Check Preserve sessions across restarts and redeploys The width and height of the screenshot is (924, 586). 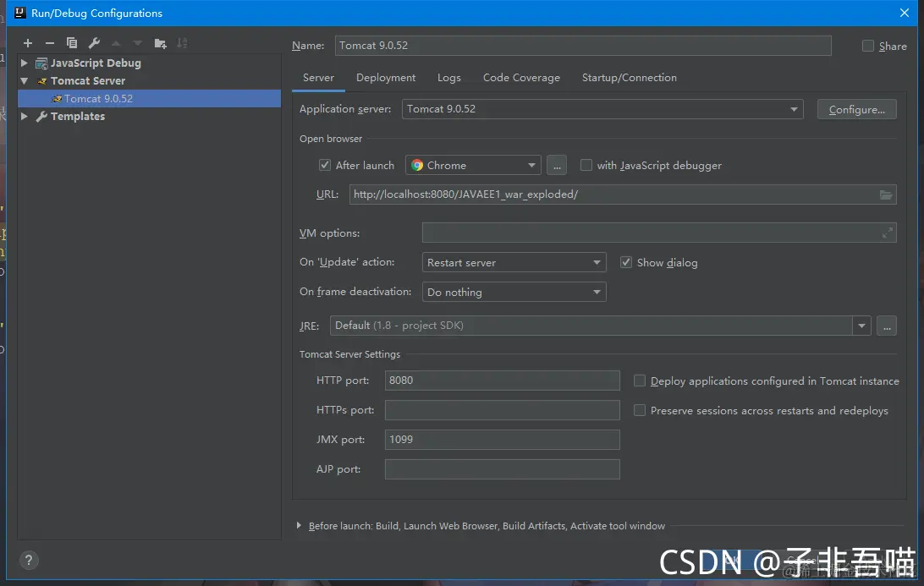click(x=640, y=410)
